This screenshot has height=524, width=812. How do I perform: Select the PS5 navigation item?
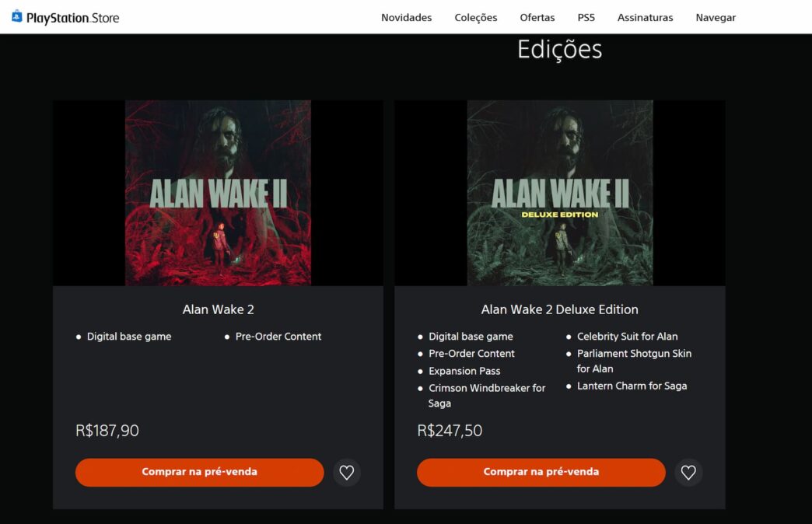586,18
